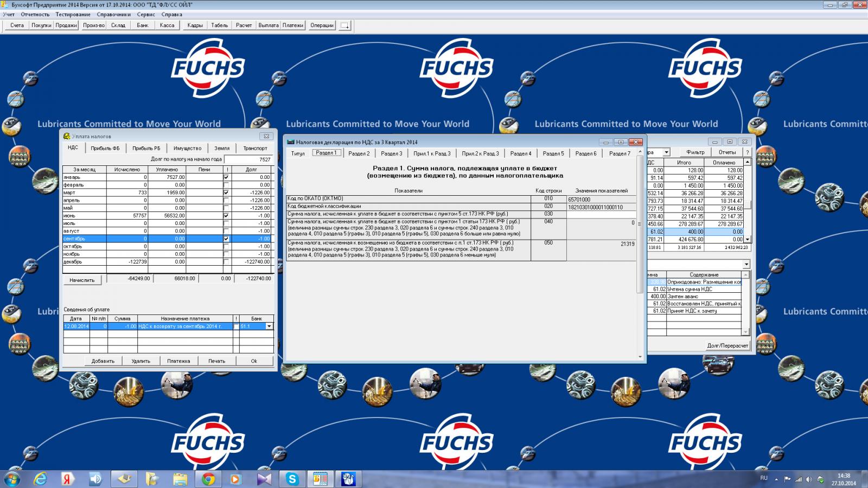Viewport: 868px width, 488px height.
Task: Open the Отчетность menu
Action: click(x=35, y=15)
